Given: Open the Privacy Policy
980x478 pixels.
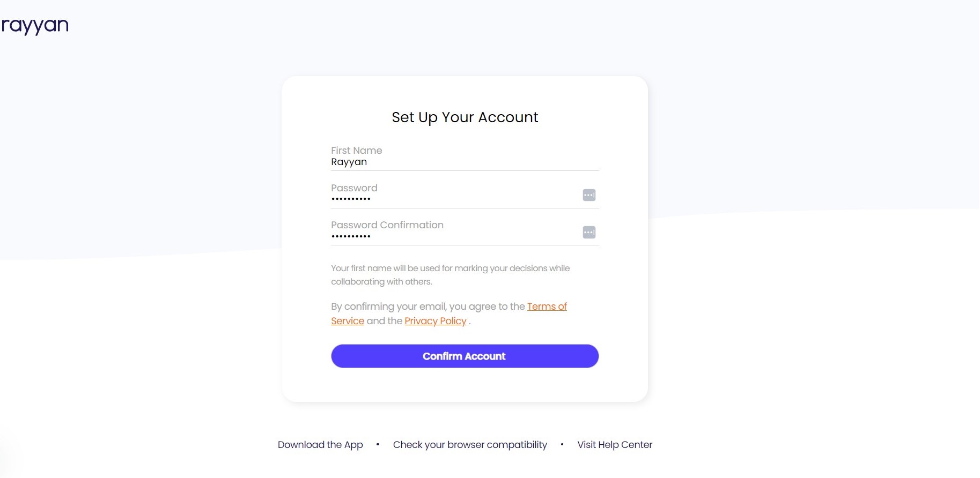Looking at the screenshot, I should pos(435,320).
